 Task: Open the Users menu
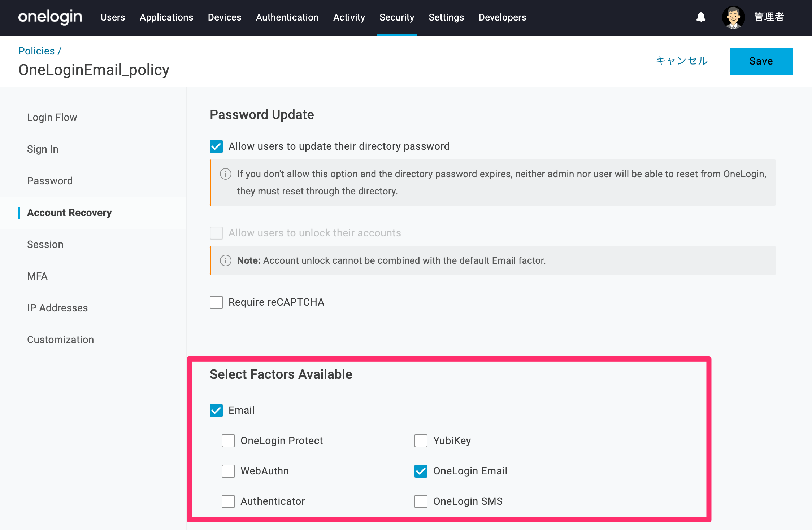(x=113, y=17)
